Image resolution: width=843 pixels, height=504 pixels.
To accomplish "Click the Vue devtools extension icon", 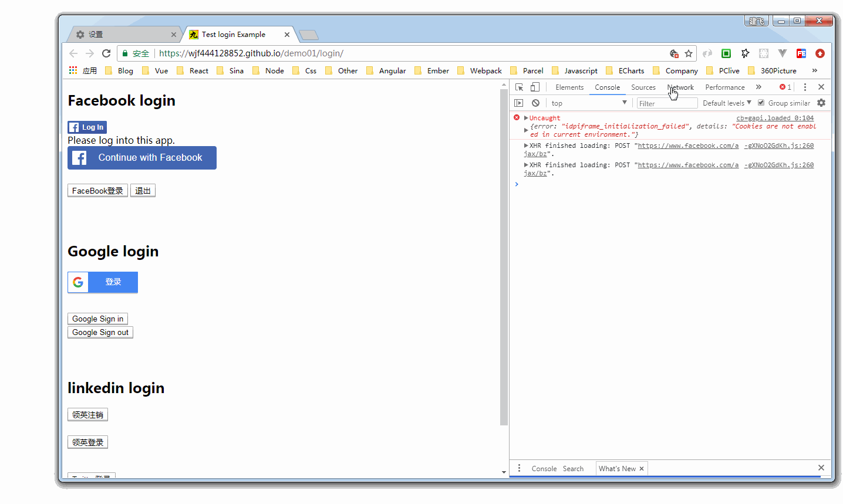I will click(783, 53).
